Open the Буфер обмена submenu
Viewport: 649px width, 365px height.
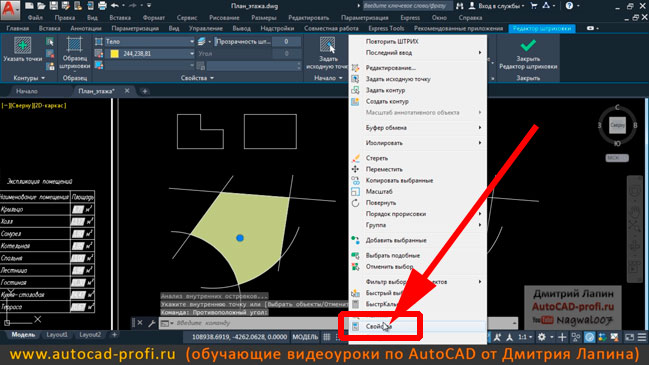[x=418, y=127]
